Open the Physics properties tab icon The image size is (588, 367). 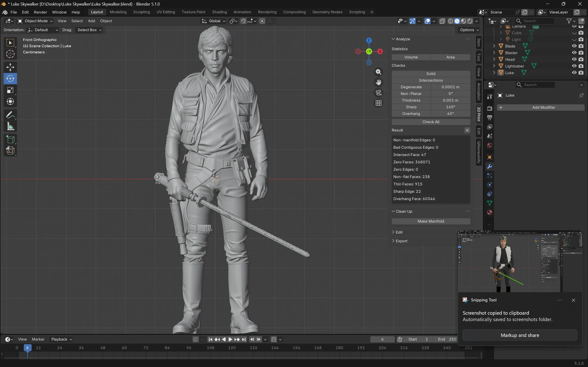(490, 185)
